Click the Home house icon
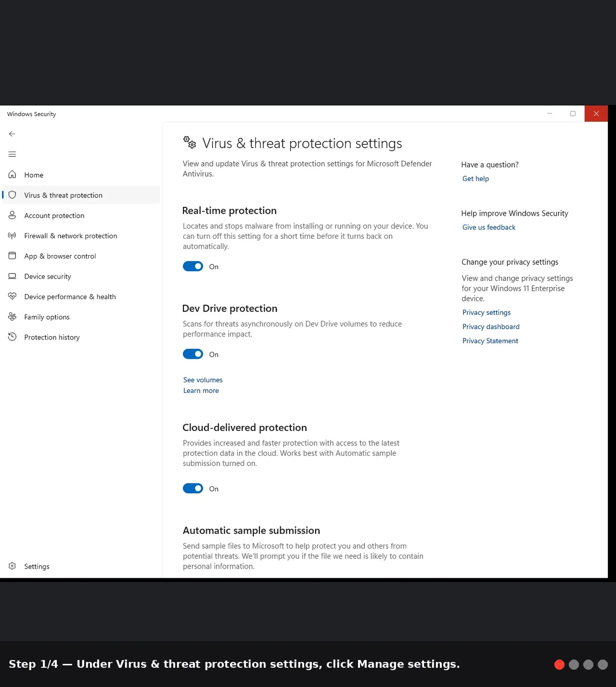616x687 pixels. coord(13,174)
